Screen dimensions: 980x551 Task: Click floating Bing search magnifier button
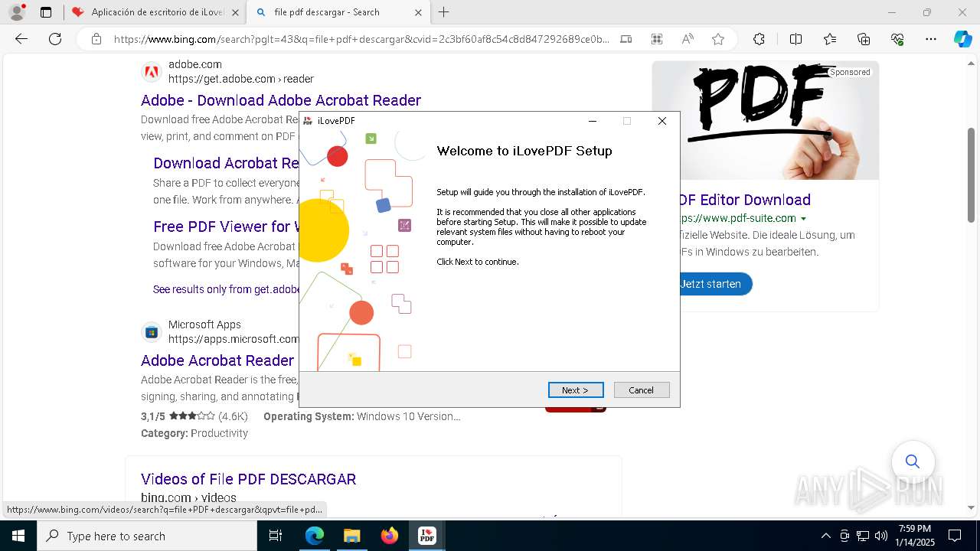tap(913, 461)
